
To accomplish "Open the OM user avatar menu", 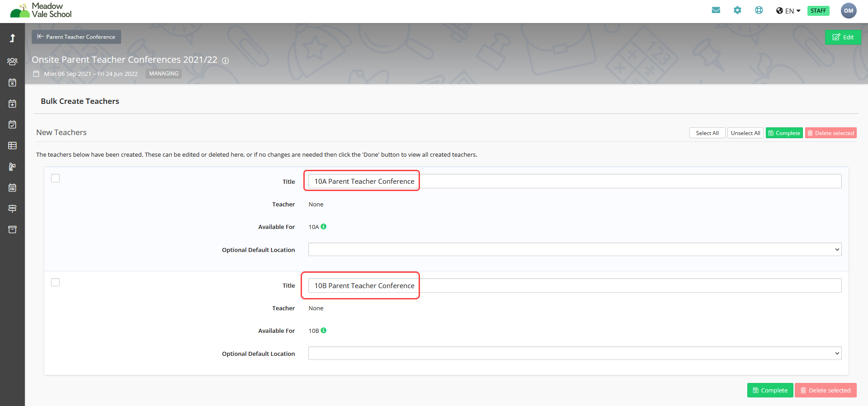I will (848, 11).
